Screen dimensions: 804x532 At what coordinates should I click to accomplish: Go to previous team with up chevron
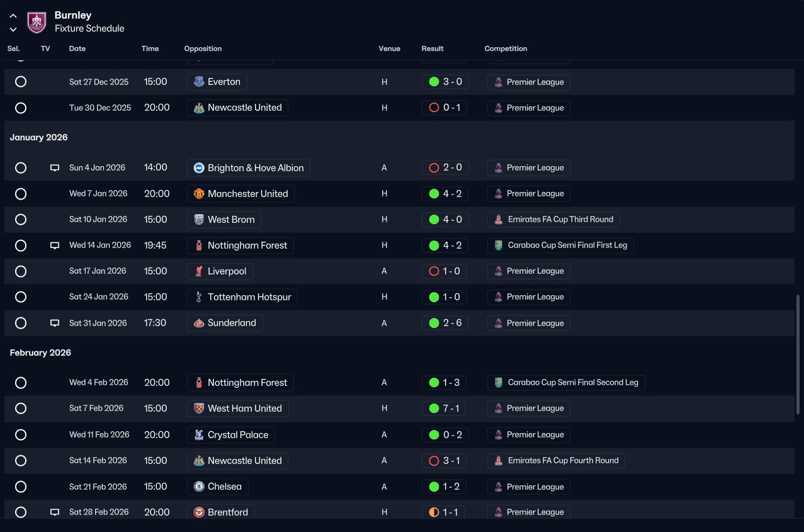(x=13, y=16)
